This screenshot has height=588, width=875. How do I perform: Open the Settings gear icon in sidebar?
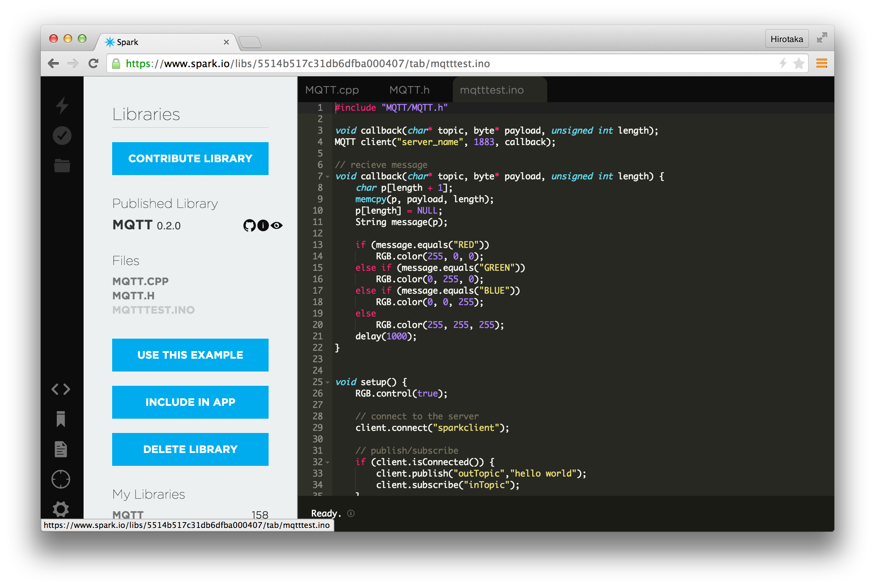coord(61,509)
